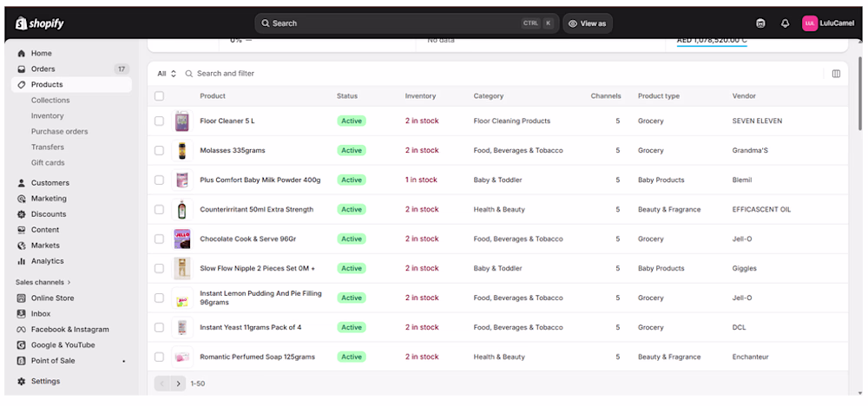Click the Products tag icon

click(x=22, y=85)
